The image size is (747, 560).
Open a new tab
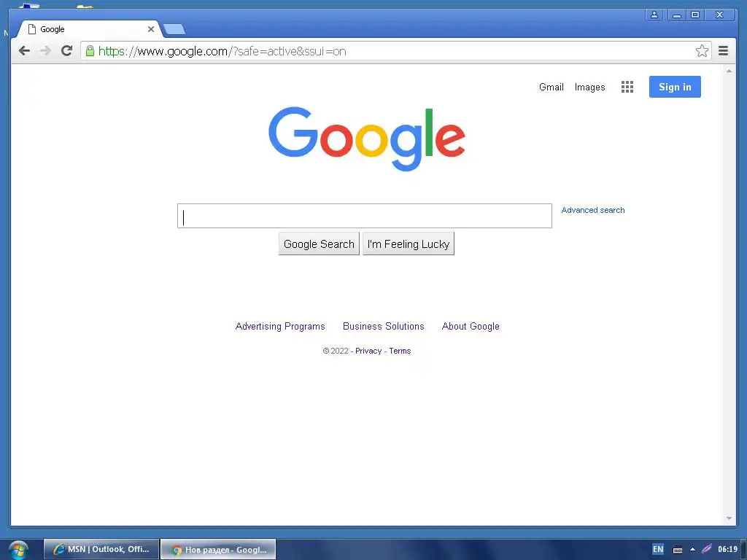pos(174,29)
